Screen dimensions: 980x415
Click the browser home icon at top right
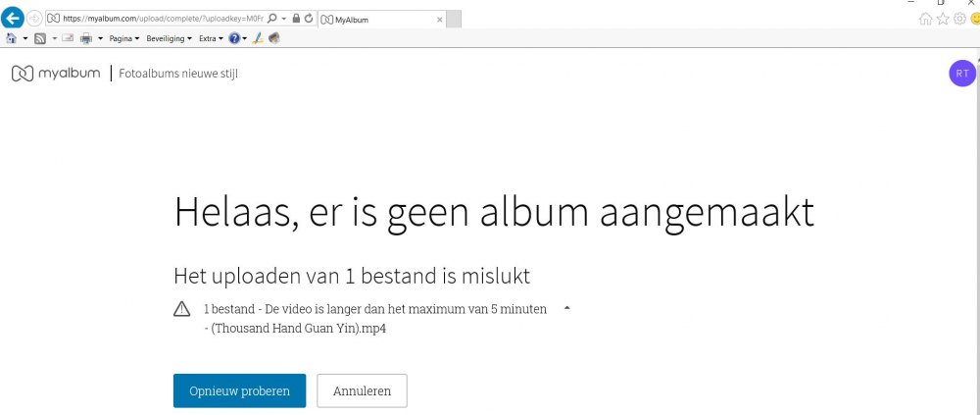pos(926,19)
